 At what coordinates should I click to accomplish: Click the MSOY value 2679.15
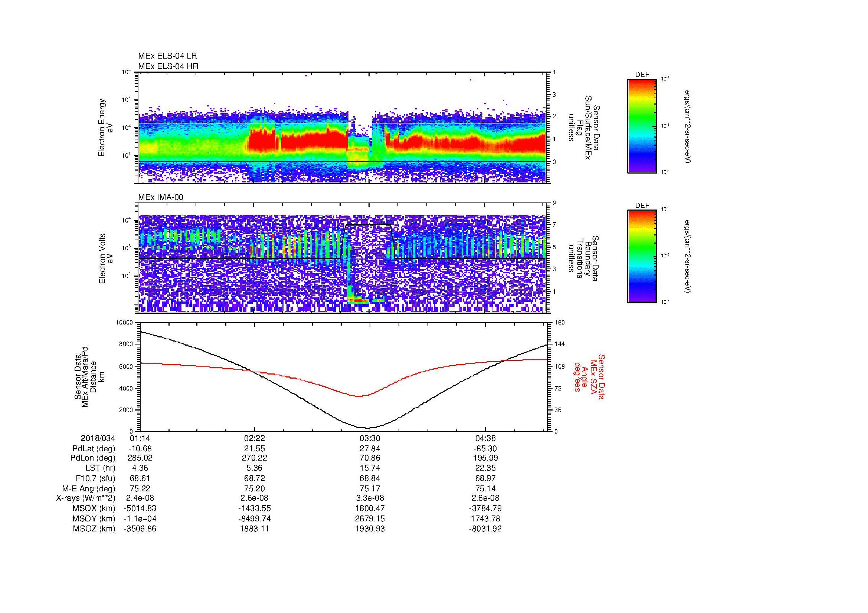[x=370, y=518]
